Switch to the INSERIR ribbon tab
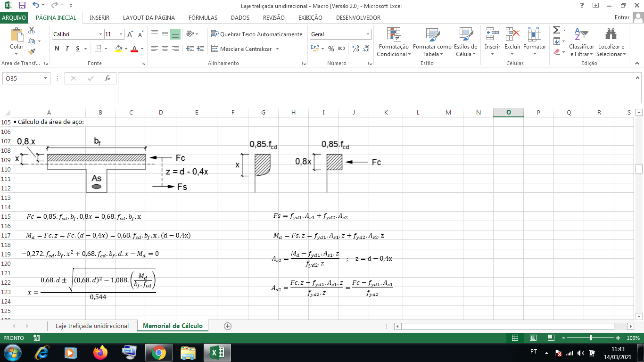This screenshot has height=362, width=644. coord(99,17)
